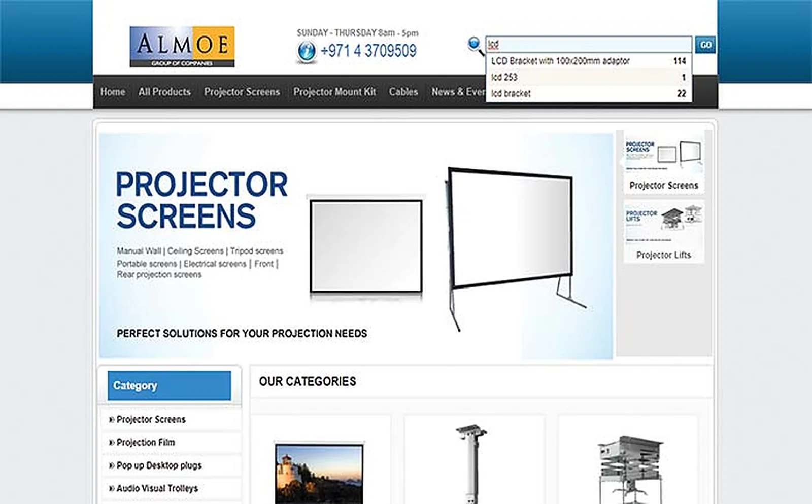Open the Home menu item

tap(113, 92)
